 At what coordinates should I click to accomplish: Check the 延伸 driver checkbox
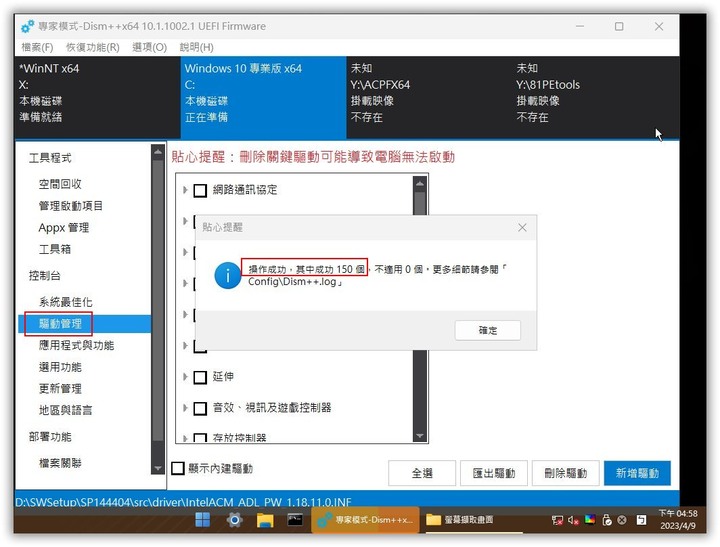pyautogui.click(x=200, y=377)
